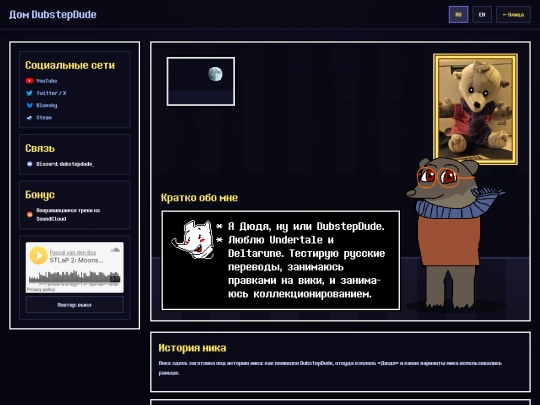The image size is (540, 405).
Task: Switch language to EN
Action: coord(482,15)
